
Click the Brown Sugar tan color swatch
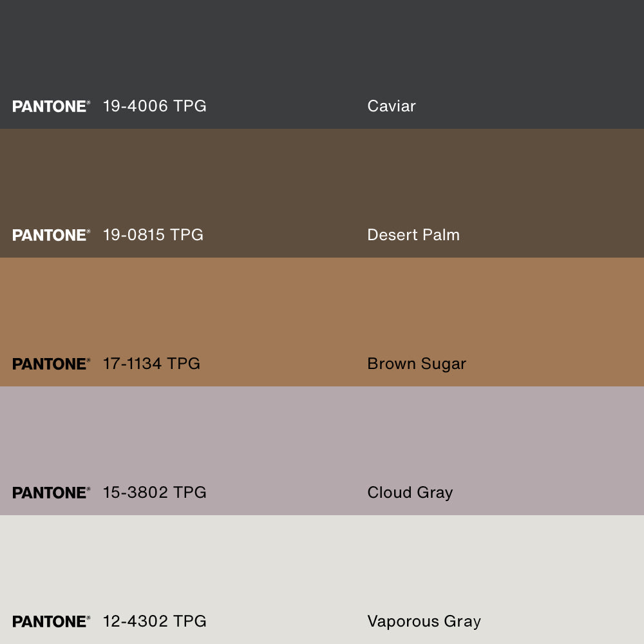322,322
